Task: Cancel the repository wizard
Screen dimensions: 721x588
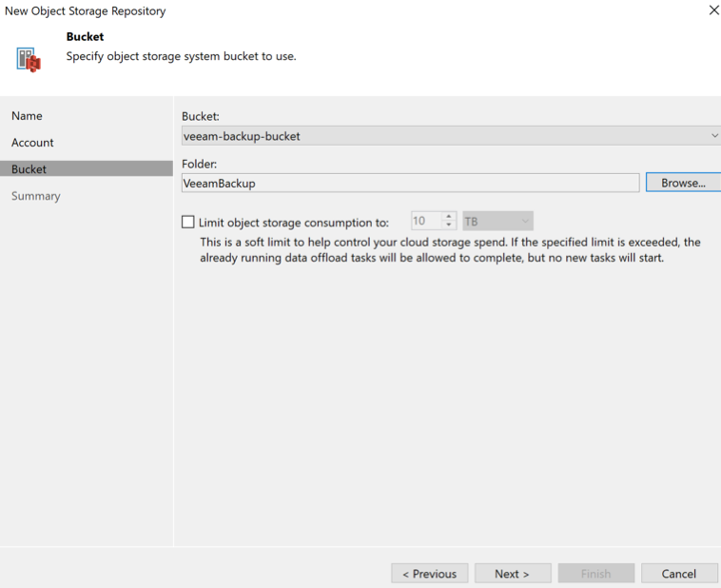Action: [x=678, y=574]
